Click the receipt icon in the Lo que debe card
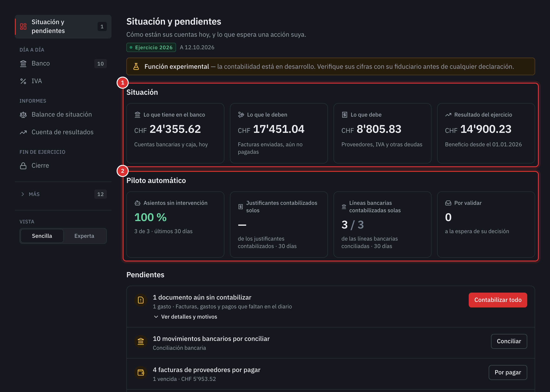This screenshot has height=392, width=550. click(x=344, y=115)
